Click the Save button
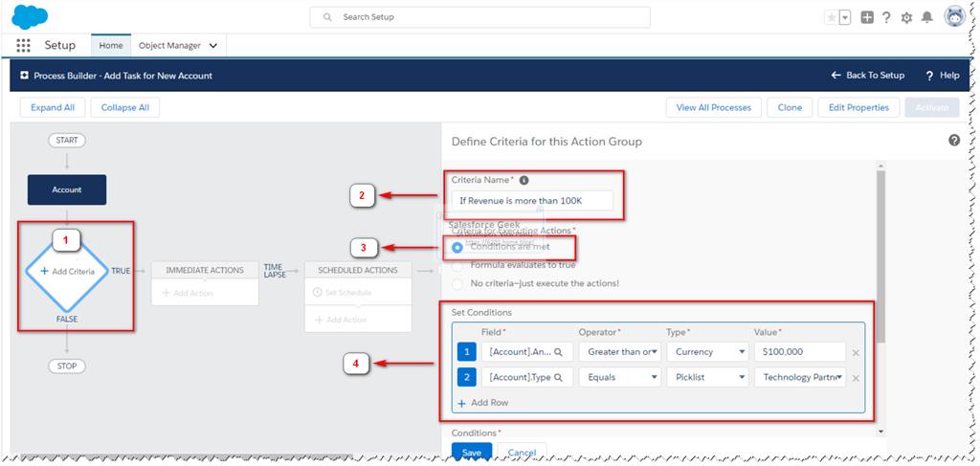 point(472,452)
